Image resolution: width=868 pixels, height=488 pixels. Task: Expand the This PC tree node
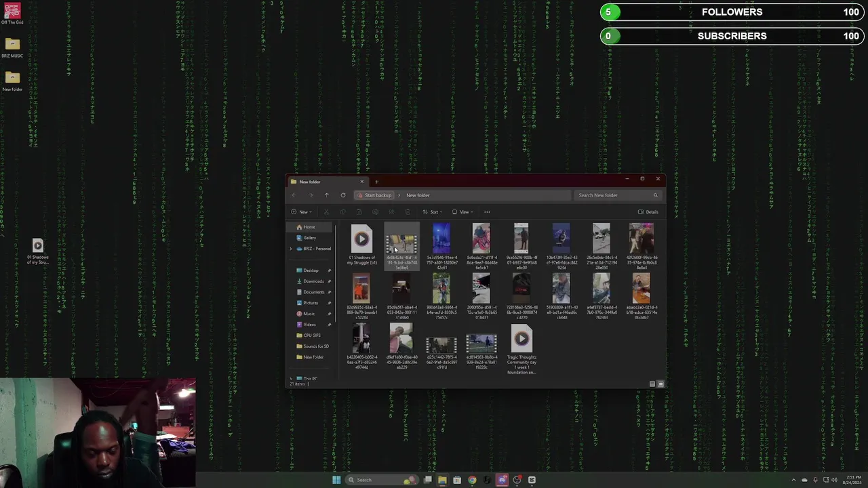pos(291,379)
